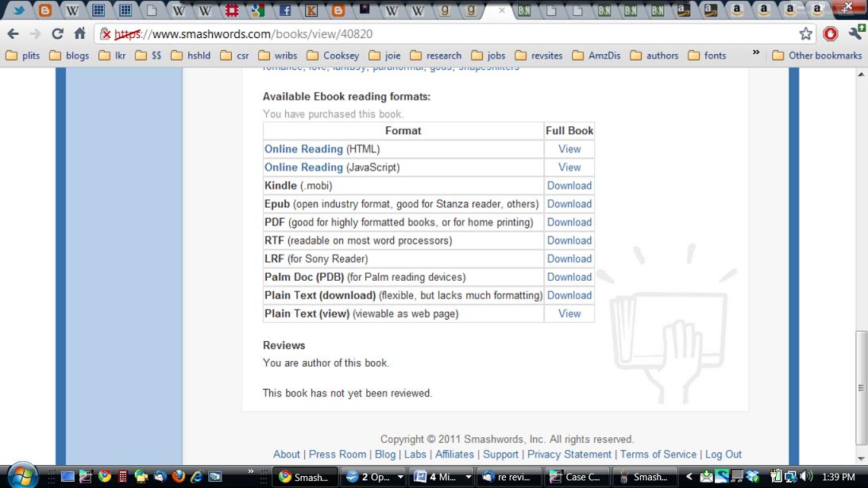Click the red stop-sign extension icon
868x488 pixels.
tap(831, 34)
